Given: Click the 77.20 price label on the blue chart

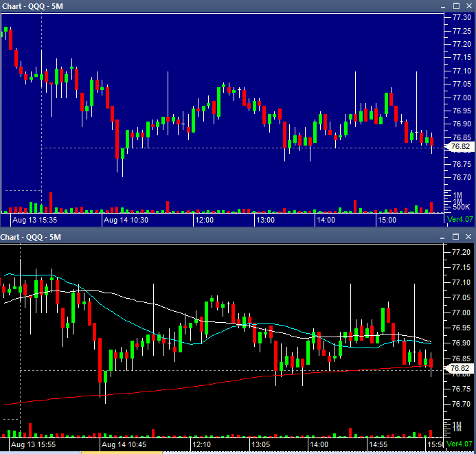Looking at the screenshot, I should click(x=462, y=45).
